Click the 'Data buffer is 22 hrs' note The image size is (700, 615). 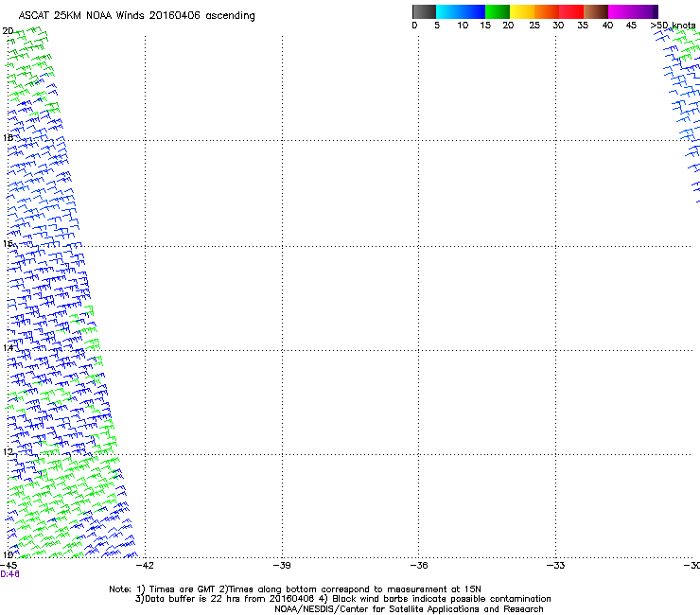point(342,599)
